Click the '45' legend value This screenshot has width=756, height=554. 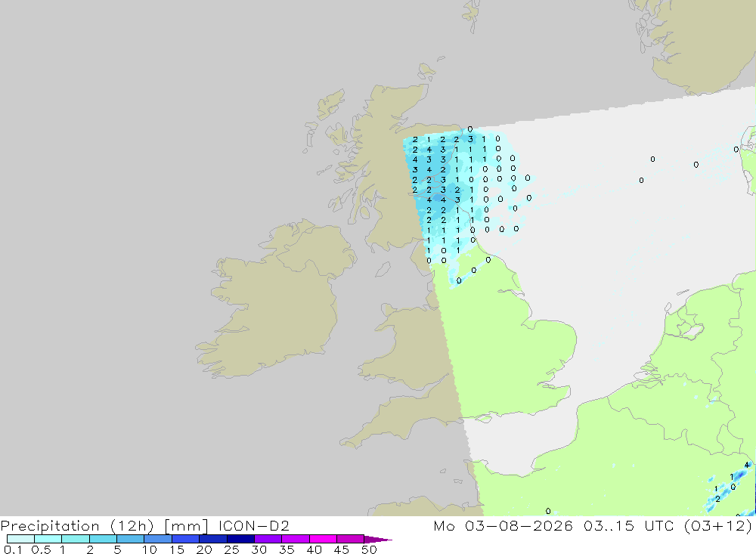342,549
